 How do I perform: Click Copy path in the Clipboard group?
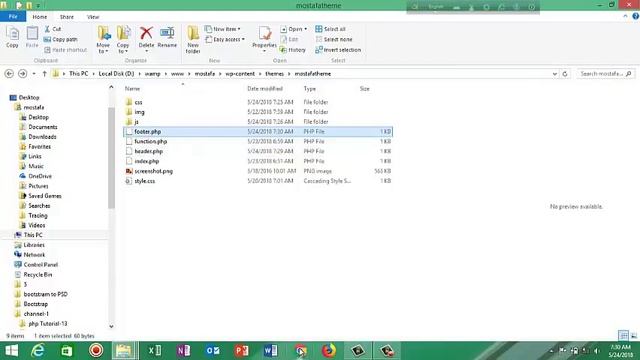(60, 39)
